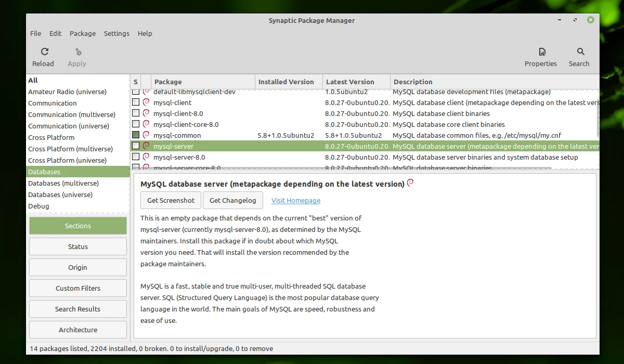Click the Get Screenshot button
624x364 pixels.
coord(171,200)
